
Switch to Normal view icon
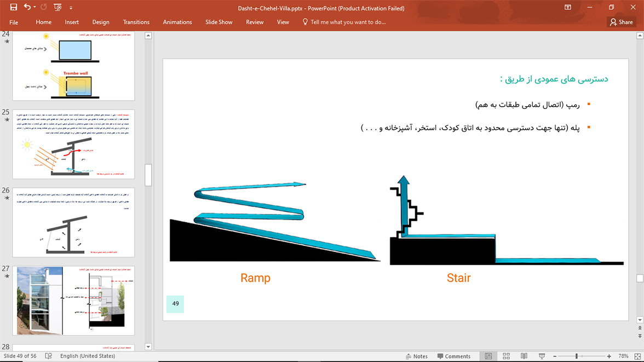pyautogui.click(x=488, y=356)
